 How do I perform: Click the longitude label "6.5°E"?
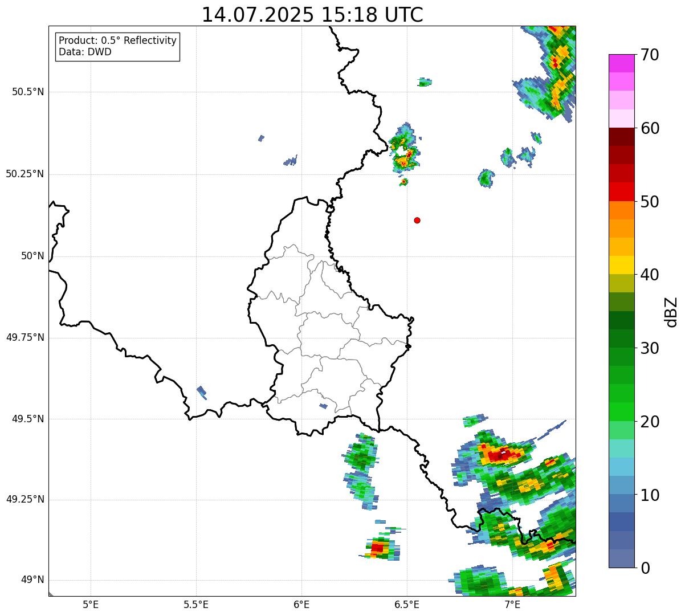pyautogui.click(x=407, y=604)
